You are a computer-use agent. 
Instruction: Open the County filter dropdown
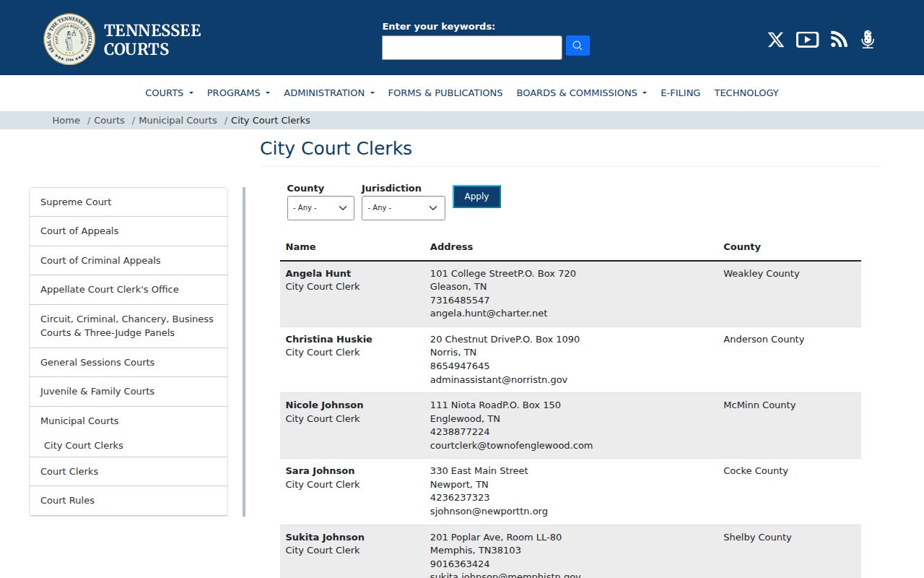pos(321,208)
